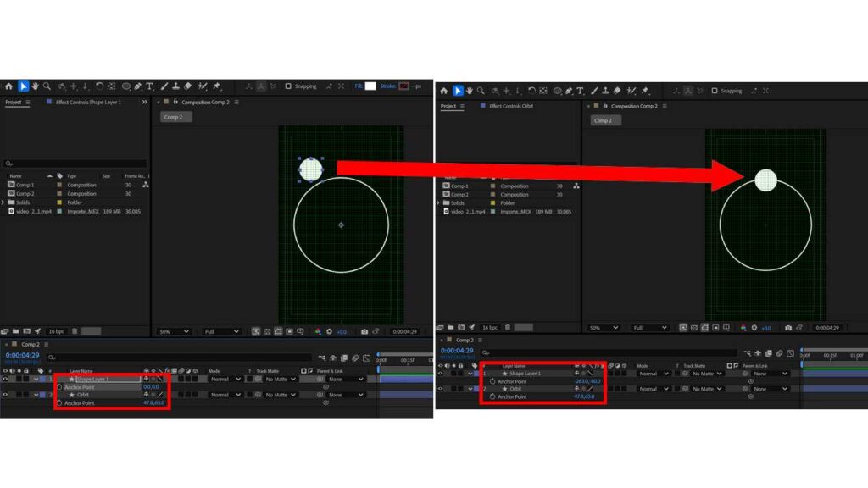Select the Comp 2 timeline tab, left window
This screenshot has width=868, height=488.
point(31,344)
